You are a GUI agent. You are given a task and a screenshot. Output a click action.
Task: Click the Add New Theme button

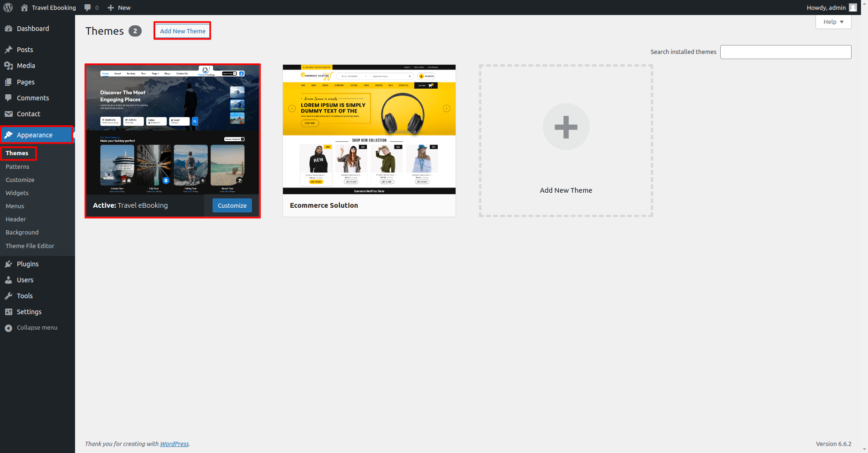[183, 31]
